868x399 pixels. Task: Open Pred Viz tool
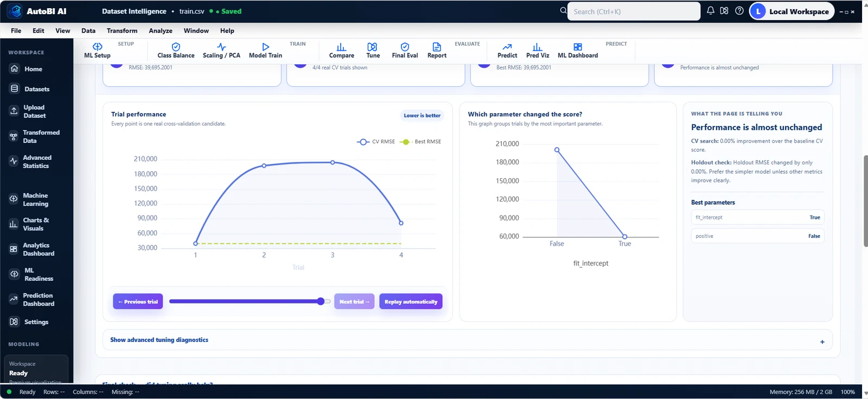538,50
